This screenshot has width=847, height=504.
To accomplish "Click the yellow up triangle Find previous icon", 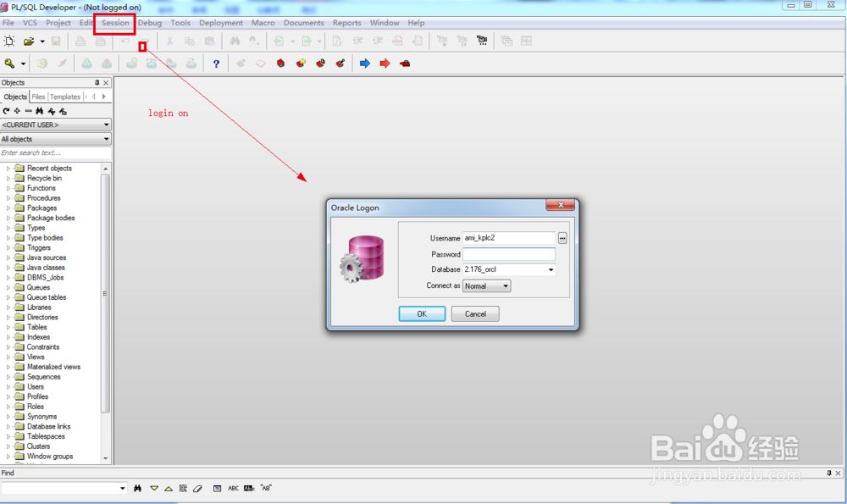I will 169,489.
